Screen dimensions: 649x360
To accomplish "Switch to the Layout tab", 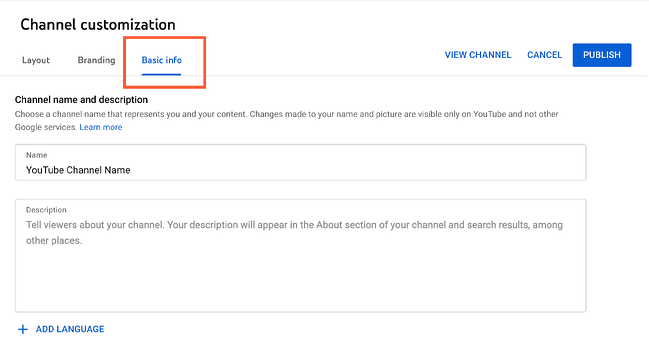I will click(36, 60).
